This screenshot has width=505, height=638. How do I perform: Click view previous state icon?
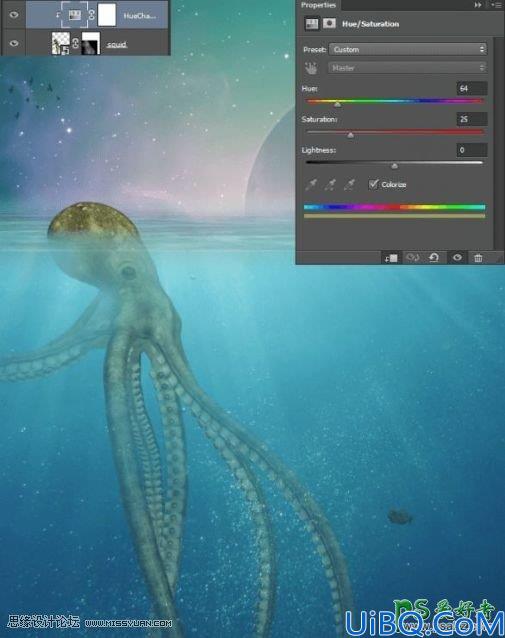coord(413,258)
